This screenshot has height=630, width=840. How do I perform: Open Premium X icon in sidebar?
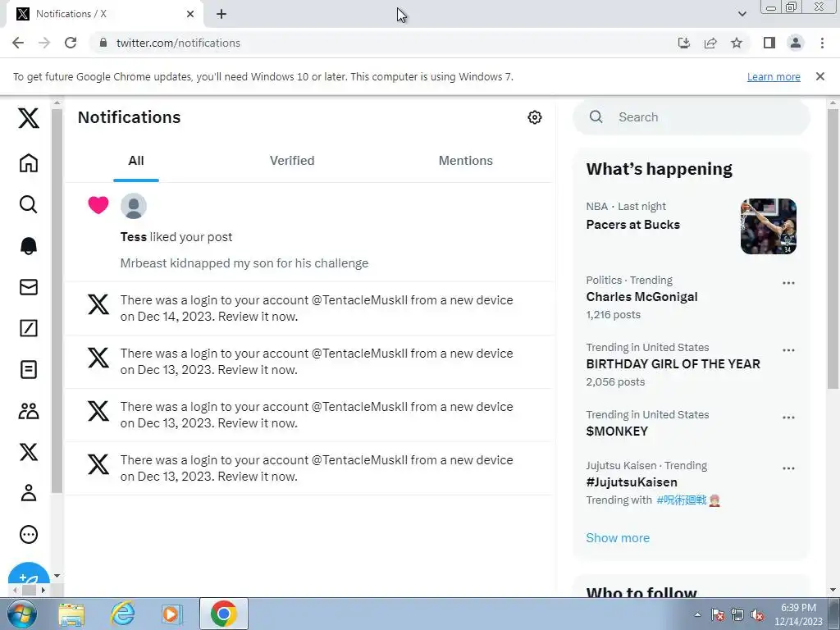coord(29,452)
